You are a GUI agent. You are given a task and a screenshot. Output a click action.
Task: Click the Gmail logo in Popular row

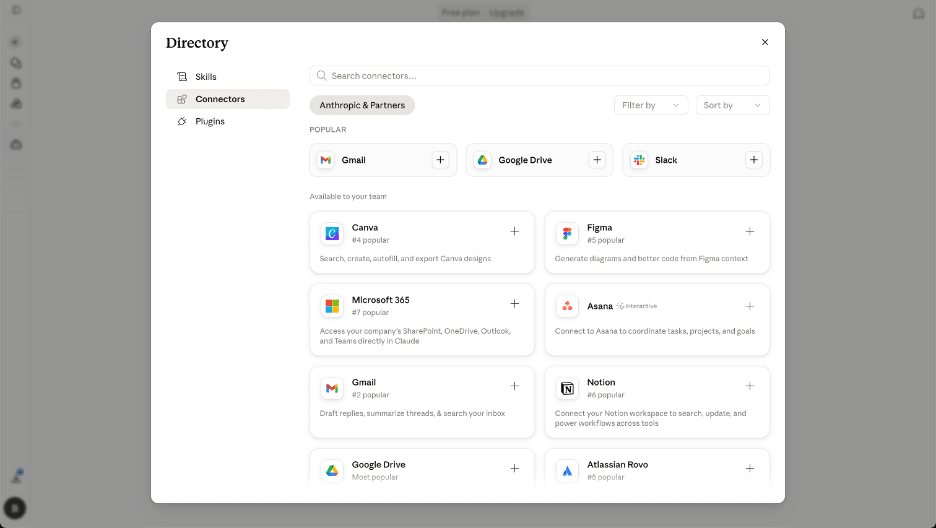click(x=325, y=160)
